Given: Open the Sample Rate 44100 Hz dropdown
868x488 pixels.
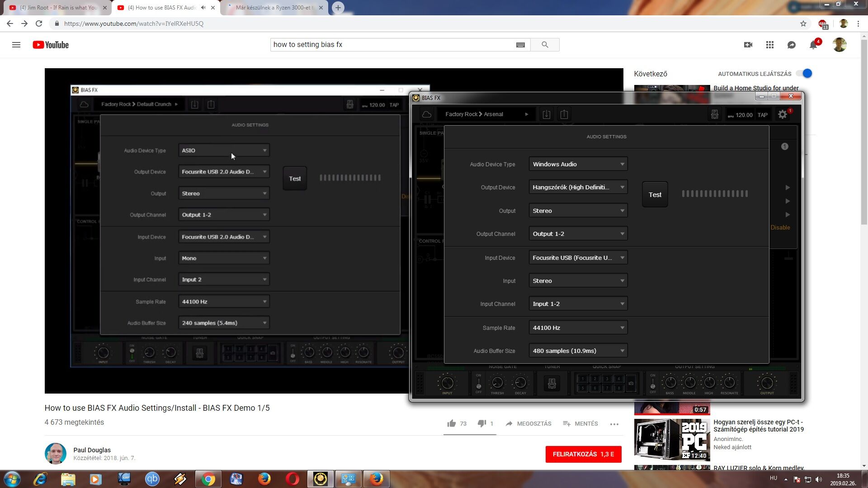Looking at the screenshot, I should (x=578, y=328).
